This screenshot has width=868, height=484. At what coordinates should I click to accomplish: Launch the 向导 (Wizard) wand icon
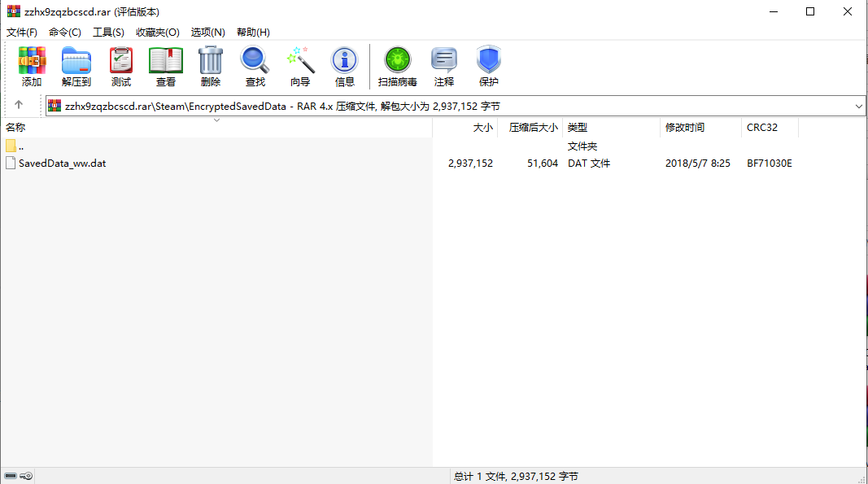pos(300,60)
